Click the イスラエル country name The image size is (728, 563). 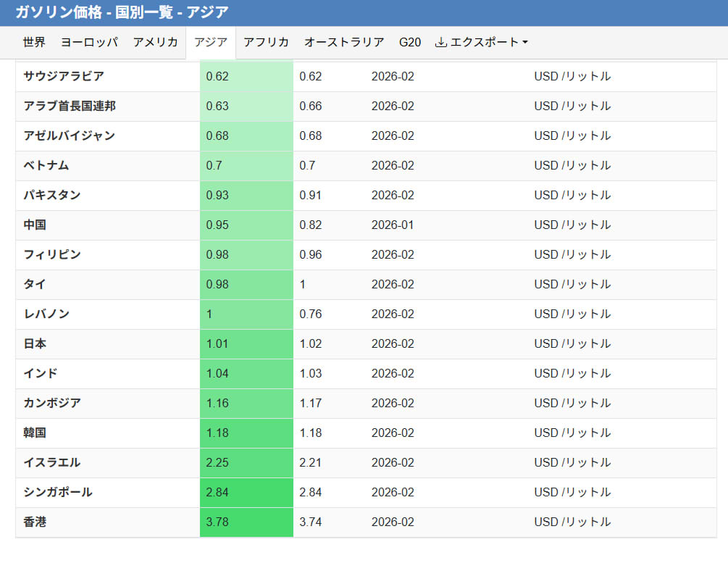coord(52,462)
